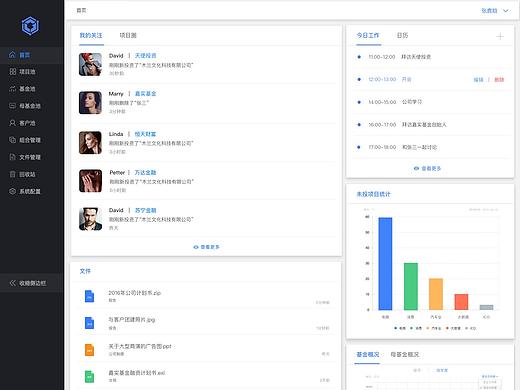Toggle the grey series in the chart legend
The height and width of the screenshot is (390, 520).
[471, 328]
